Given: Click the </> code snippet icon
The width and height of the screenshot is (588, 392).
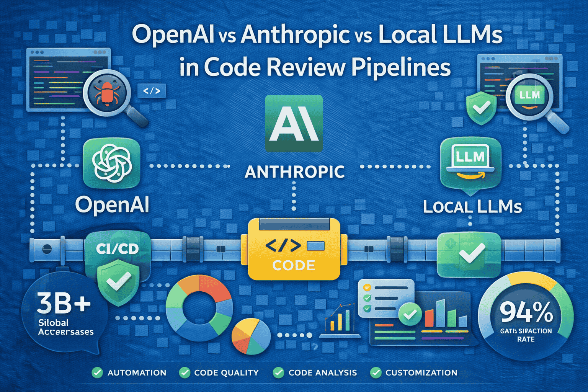Looking at the screenshot, I should coord(152,91).
